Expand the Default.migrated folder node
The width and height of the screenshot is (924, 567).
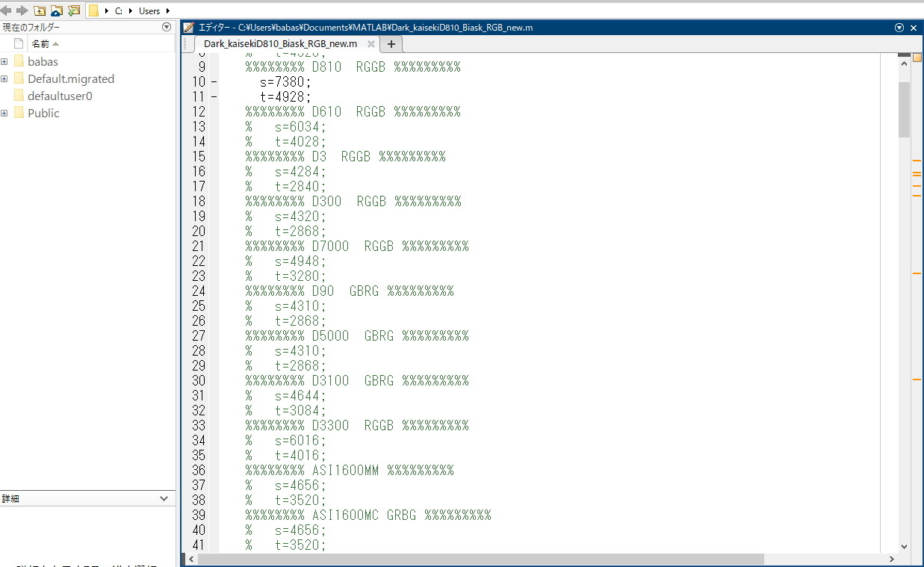point(4,78)
